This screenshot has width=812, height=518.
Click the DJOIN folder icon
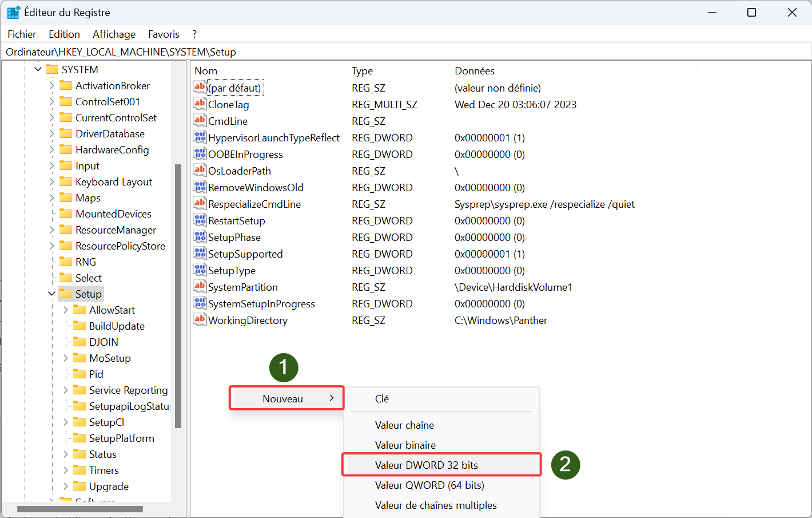point(79,342)
